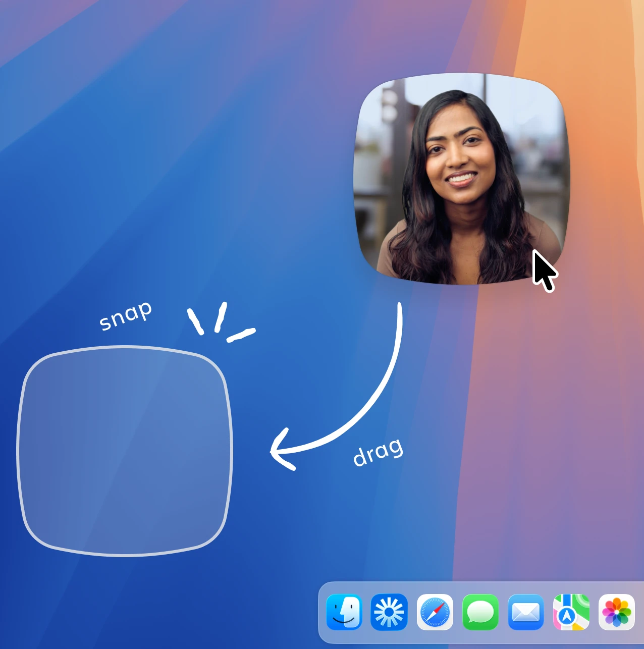644x649 pixels.
Task: Launch the blue sunburst app in Dock
Action: click(x=389, y=612)
